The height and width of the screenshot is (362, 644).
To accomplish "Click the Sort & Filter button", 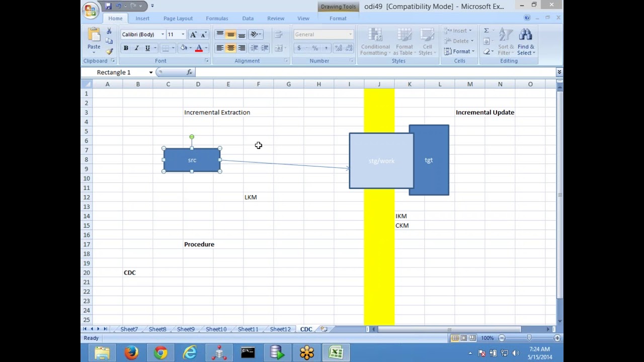I will (505, 42).
